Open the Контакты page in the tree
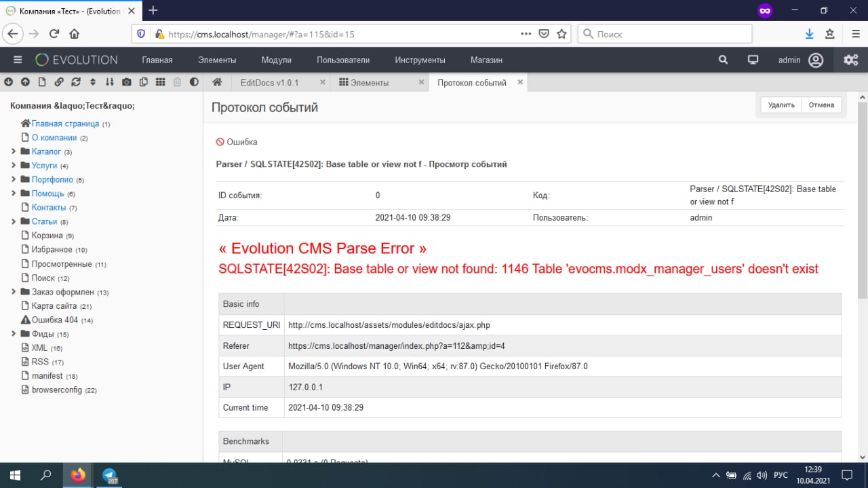The height and width of the screenshot is (488, 868). tap(49, 207)
